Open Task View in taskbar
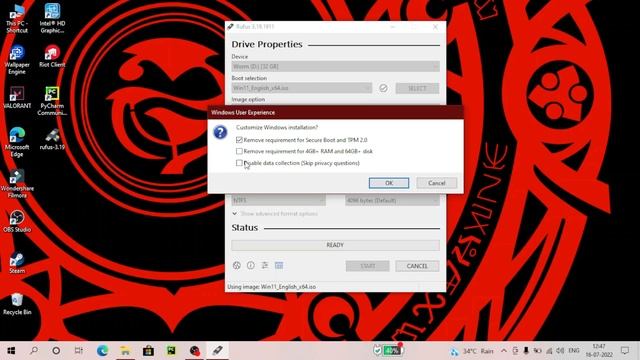Viewport: 640px width, 360px height. pyautogui.click(x=79, y=351)
